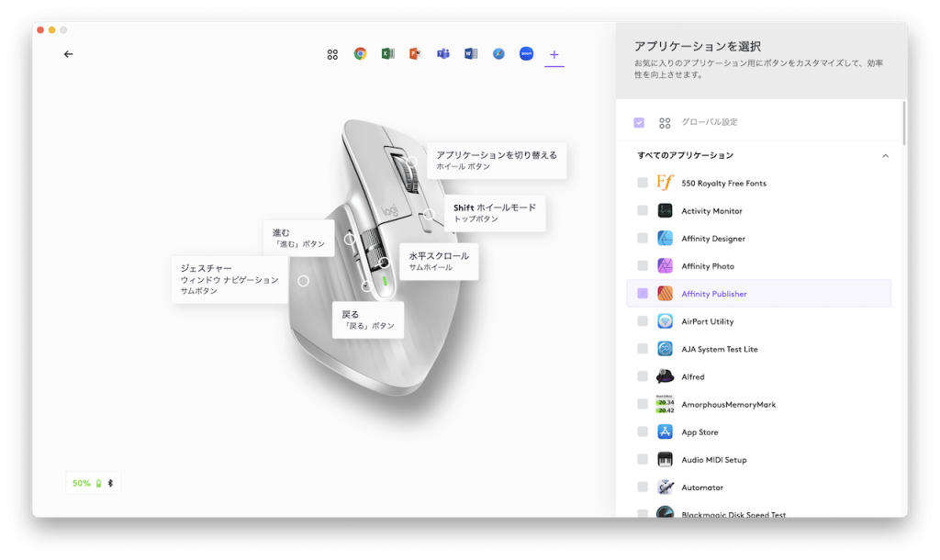Screen dimensions: 940x560
Task: Open the Zoom app profile
Action: (x=526, y=54)
